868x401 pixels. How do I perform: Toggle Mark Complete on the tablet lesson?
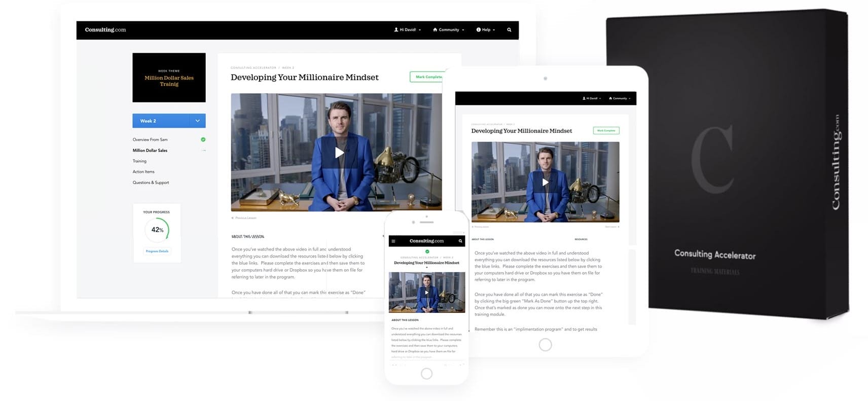click(x=606, y=131)
